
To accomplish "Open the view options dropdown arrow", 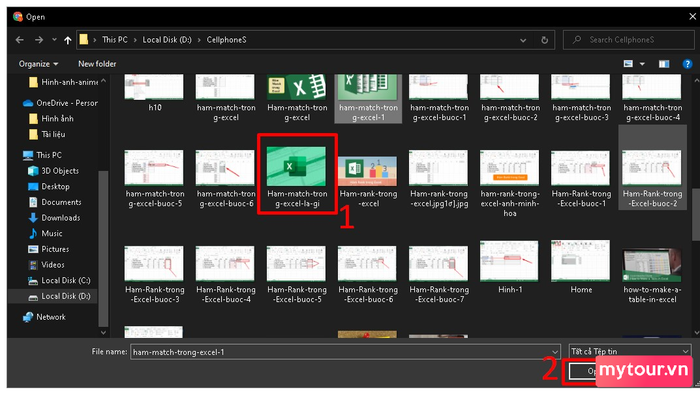I will click(x=642, y=64).
